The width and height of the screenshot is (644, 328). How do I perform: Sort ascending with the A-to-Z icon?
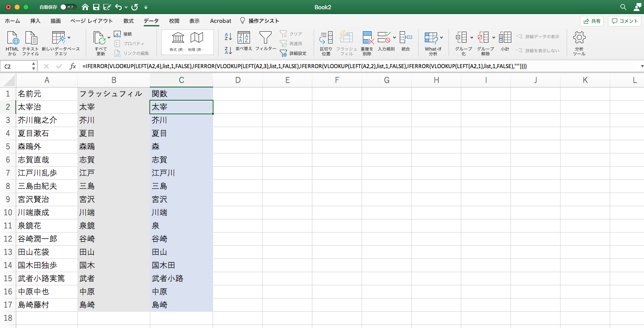click(228, 37)
